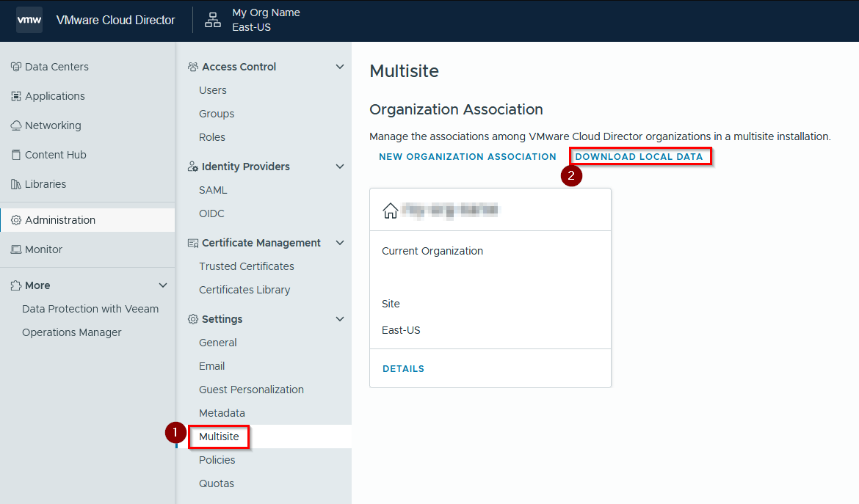Click the Multisite page heading
Screen dimensions: 859x504
tap(404, 71)
